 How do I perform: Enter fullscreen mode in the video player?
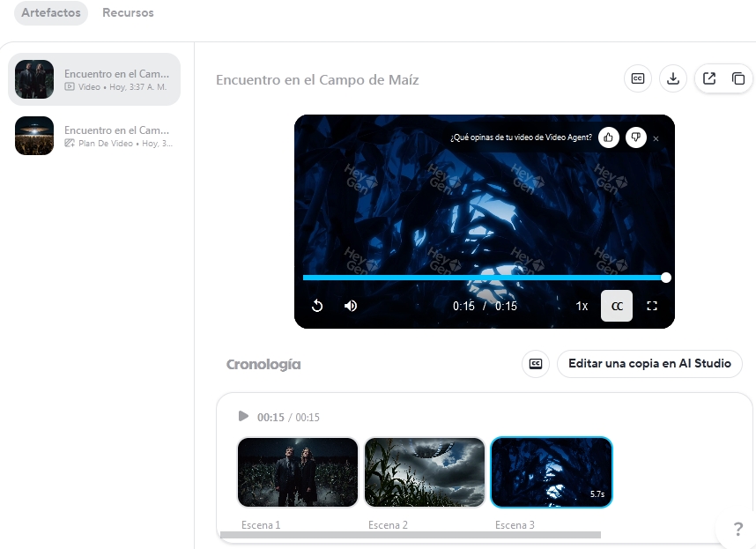tap(652, 306)
